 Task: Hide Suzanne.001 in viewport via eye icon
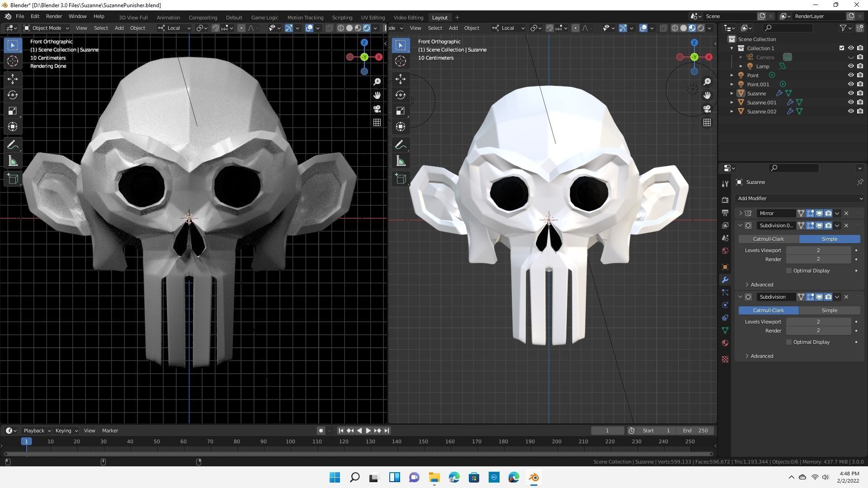850,103
